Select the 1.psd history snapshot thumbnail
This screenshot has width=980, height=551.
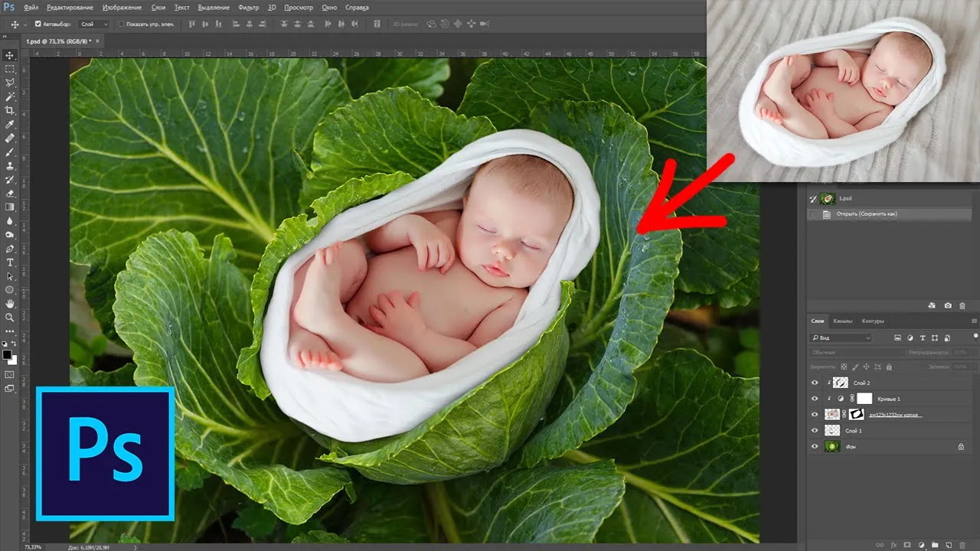pyautogui.click(x=827, y=198)
